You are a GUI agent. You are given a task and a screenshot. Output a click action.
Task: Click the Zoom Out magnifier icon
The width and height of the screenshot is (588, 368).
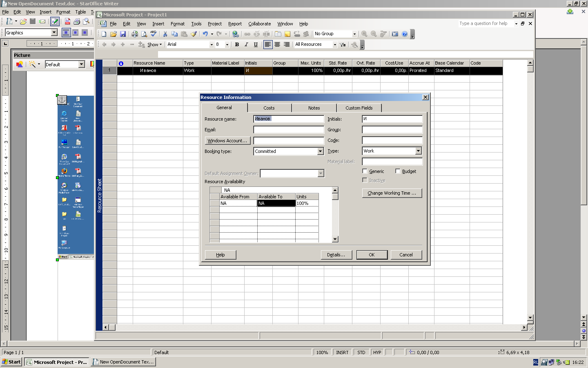coord(374,34)
